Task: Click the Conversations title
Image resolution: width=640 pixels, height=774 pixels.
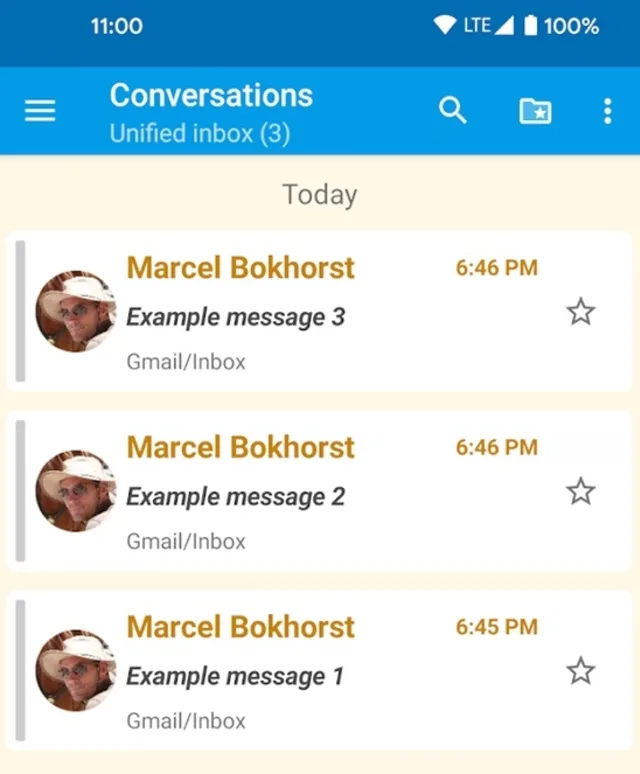Action: coord(211,96)
